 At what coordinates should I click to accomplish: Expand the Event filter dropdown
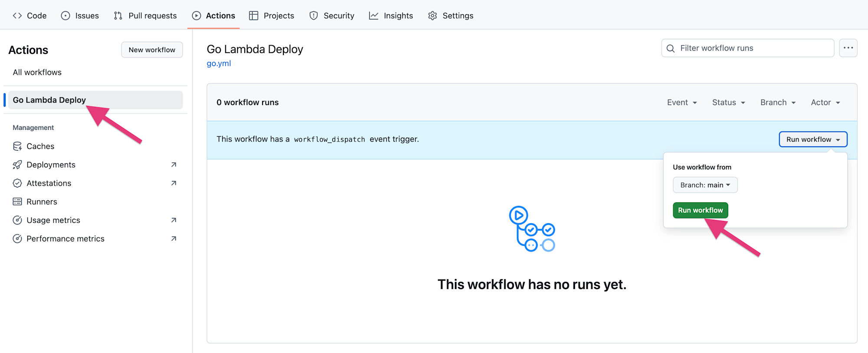click(682, 102)
